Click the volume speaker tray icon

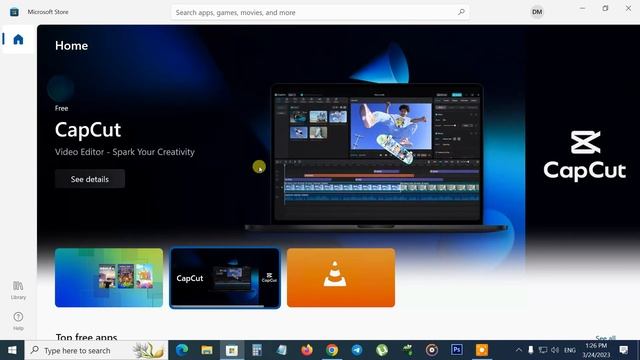[x=555, y=350]
